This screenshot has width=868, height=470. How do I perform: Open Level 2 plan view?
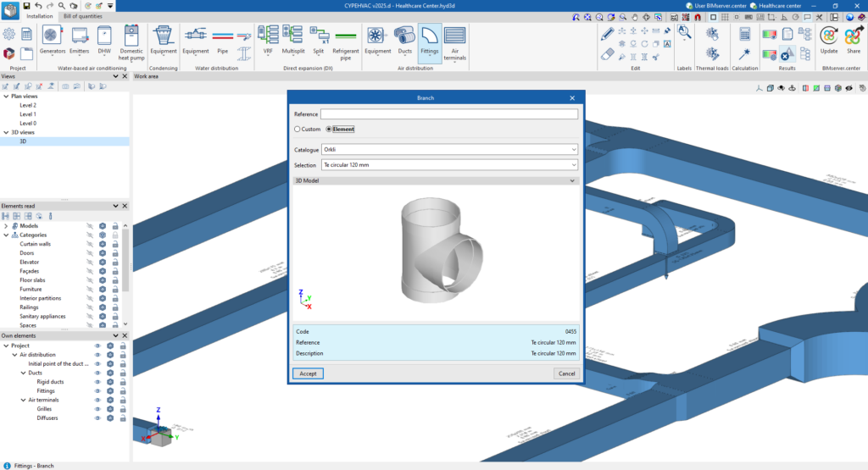(28, 105)
